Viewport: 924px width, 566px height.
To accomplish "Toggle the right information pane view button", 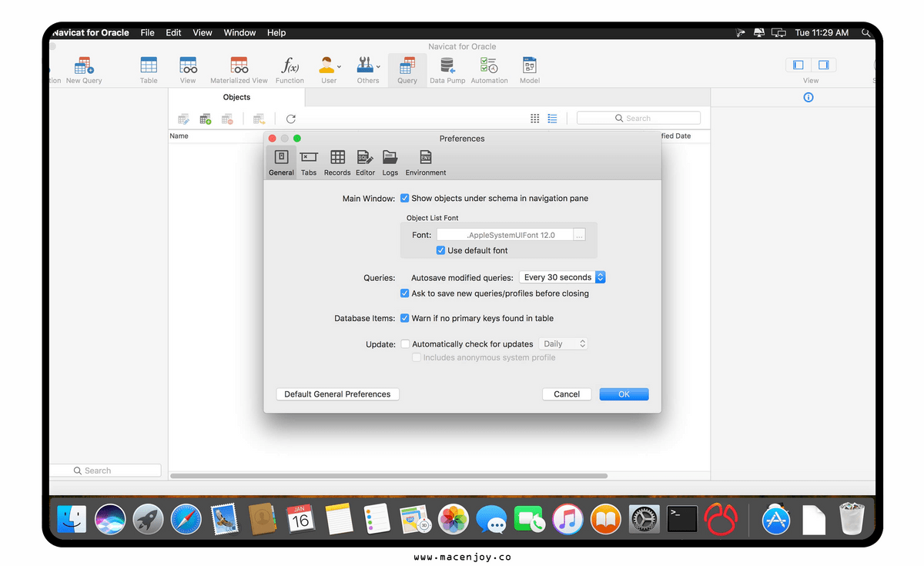I will click(x=823, y=65).
